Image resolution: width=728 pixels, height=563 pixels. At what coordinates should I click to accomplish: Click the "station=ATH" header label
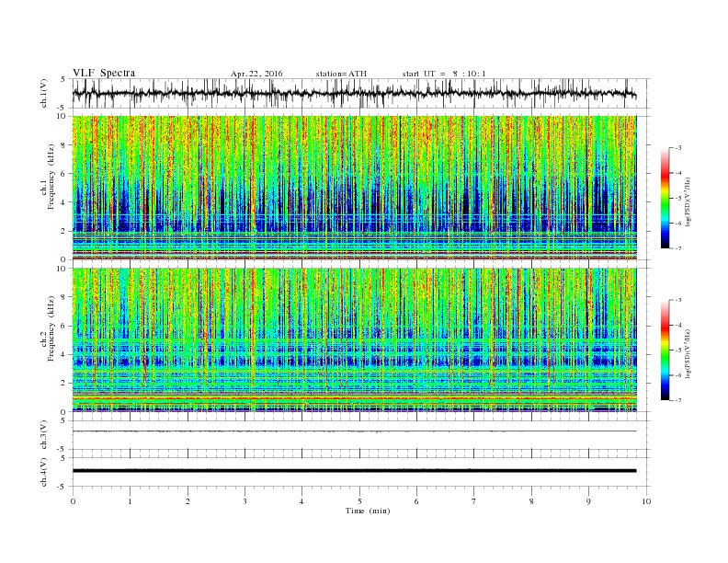point(341,74)
